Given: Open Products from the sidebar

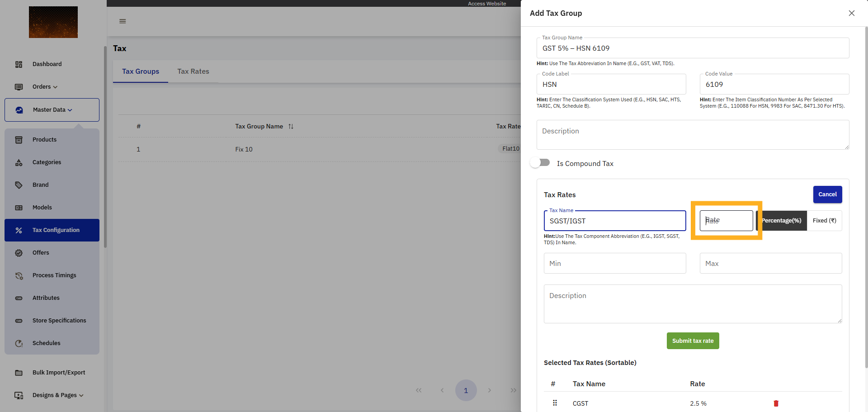Looking at the screenshot, I should pyautogui.click(x=44, y=140).
